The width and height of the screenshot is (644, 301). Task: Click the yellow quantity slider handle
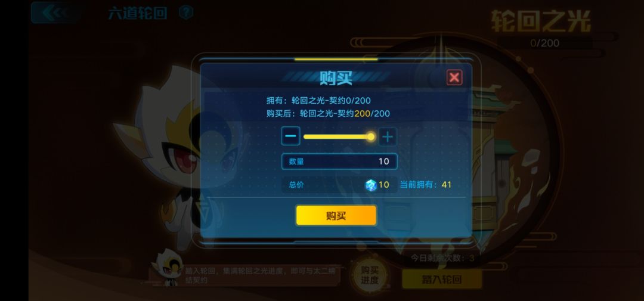point(370,136)
